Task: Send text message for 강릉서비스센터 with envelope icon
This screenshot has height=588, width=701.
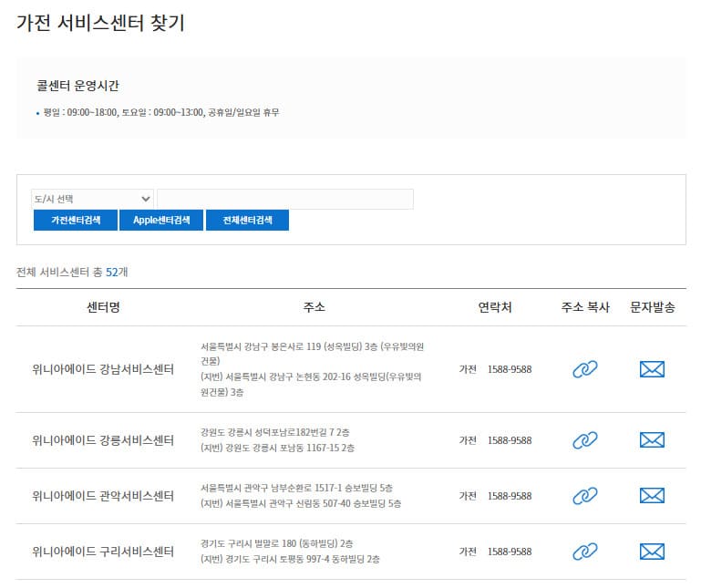Action: tap(652, 440)
